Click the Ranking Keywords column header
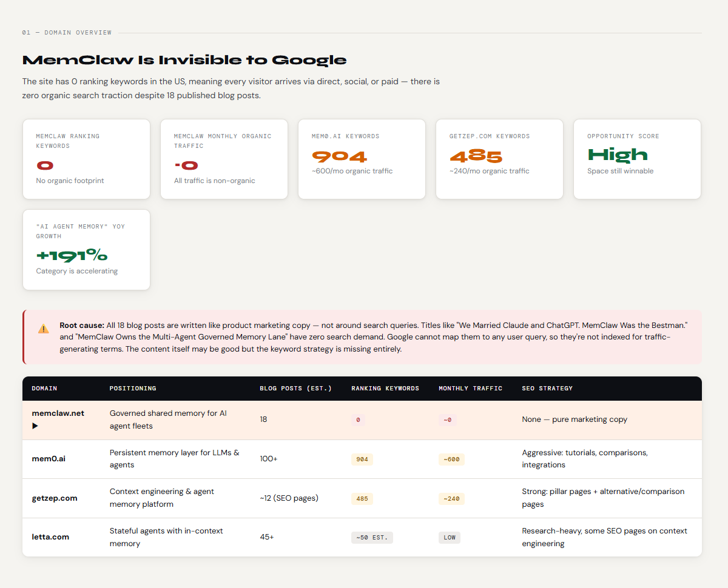 (385, 389)
